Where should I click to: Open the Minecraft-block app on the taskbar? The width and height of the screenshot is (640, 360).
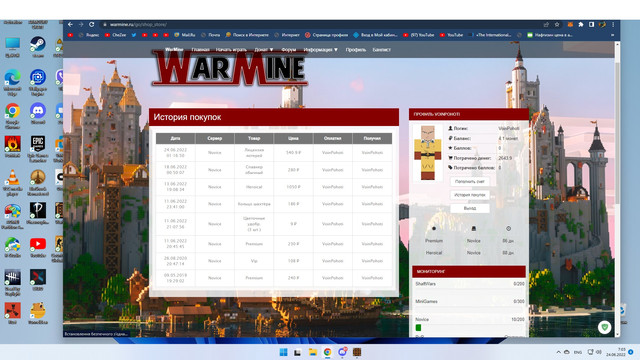[357, 352]
